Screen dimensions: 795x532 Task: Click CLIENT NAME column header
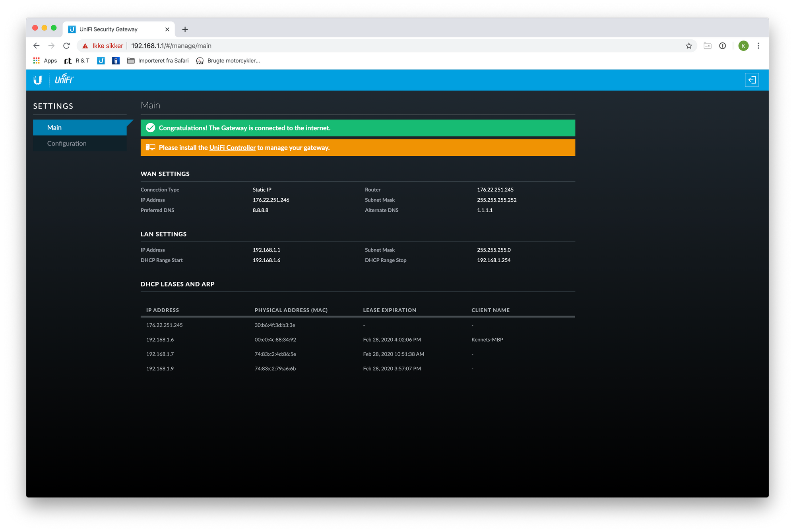tap(491, 310)
